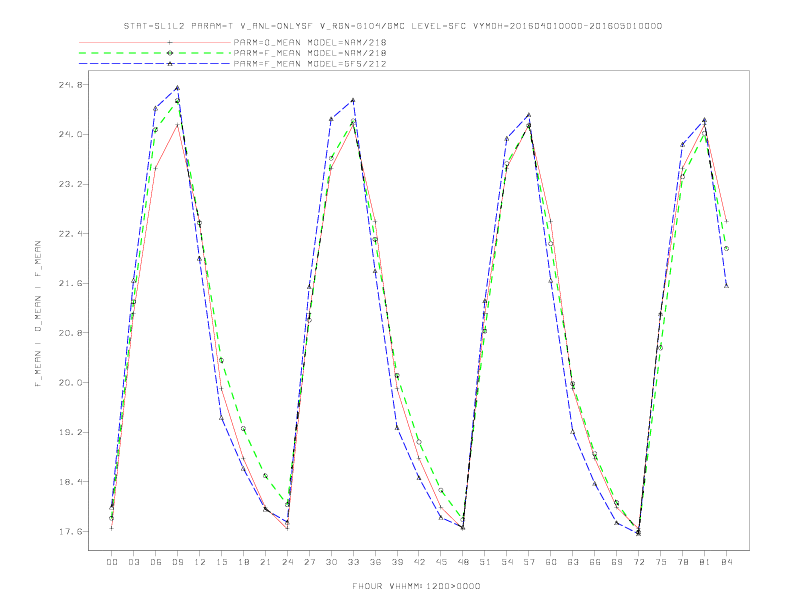This screenshot has height=612, width=792.
Task: Select legend entry PARM=F_MEAN MODEL=NAM/218
Action: [x=310, y=53]
